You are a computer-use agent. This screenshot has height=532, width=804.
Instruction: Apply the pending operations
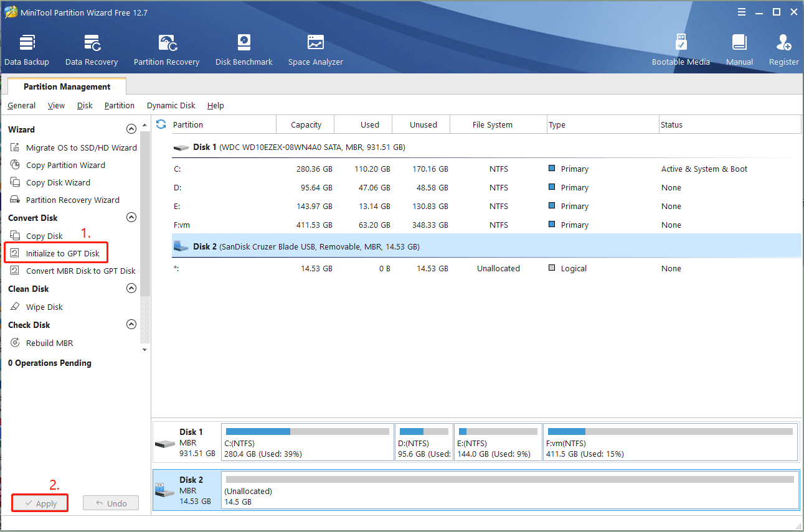click(x=39, y=503)
